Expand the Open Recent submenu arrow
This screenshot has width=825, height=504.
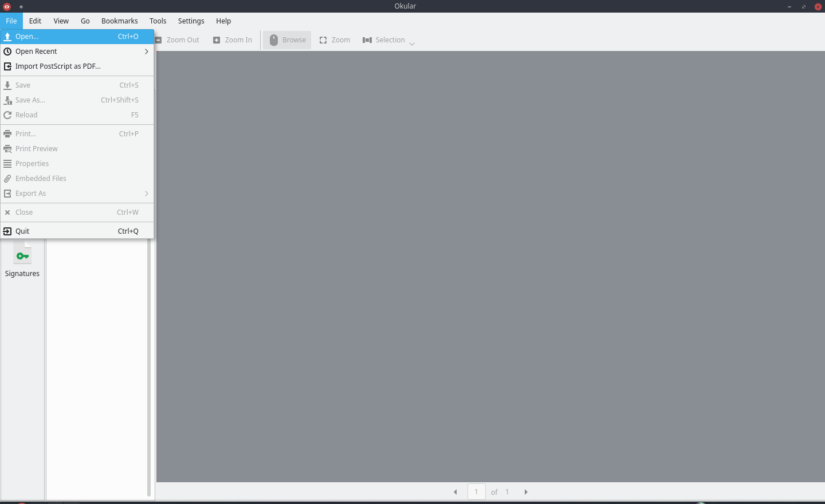147,52
